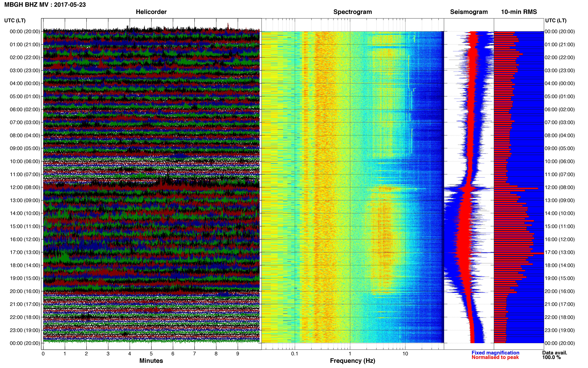This screenshot has height=368, width=588.
Task: Click the Helicorder panel heading
Action: coord(151,12)
